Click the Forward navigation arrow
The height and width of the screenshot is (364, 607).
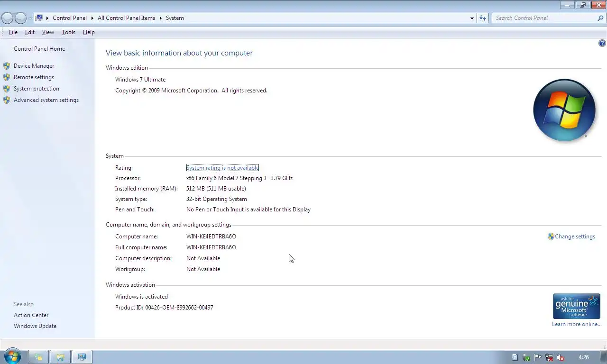pyautogui.click(x=20, y=18)
